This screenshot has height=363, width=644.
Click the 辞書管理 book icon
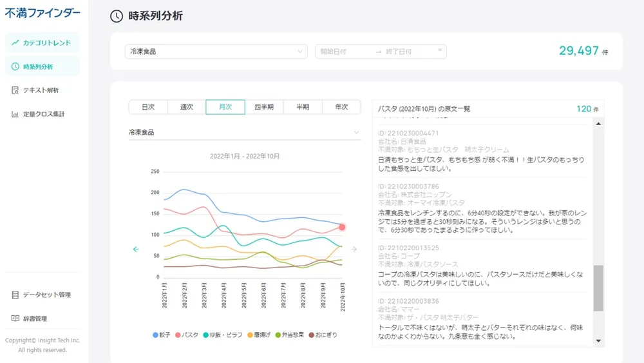pyautogui.click(x=15, y=319)
